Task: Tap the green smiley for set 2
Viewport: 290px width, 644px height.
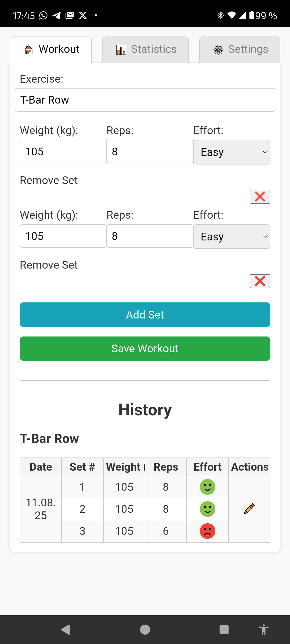Action: tap(207, 509)
